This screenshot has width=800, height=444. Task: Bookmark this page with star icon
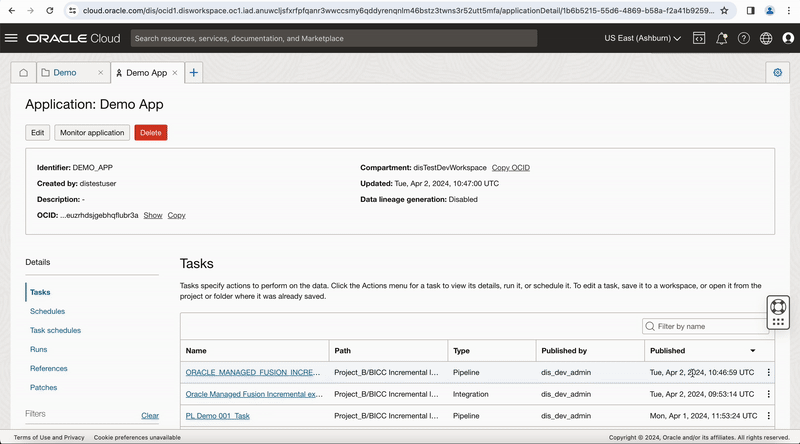point(724,10)
